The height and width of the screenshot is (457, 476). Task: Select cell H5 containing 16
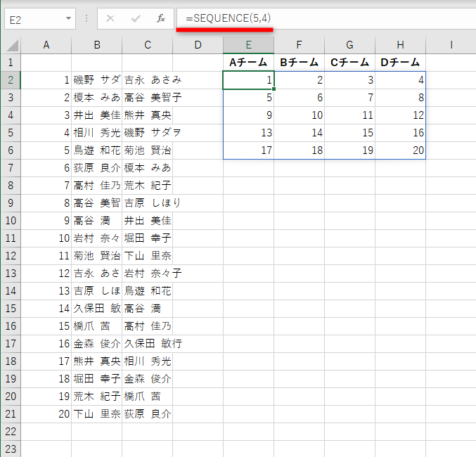[x=400, y=133]
